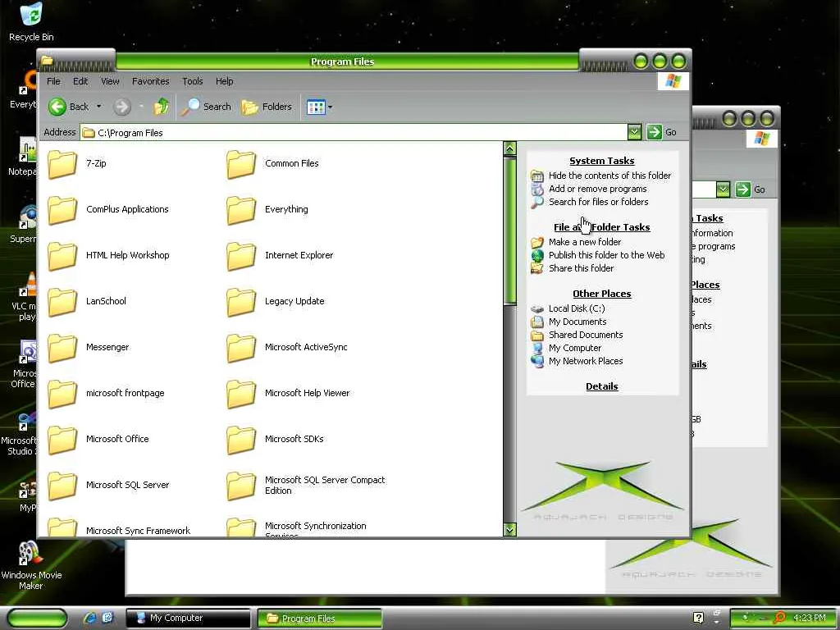
Task: Click the Back navigation button
Action: point(69,107)
